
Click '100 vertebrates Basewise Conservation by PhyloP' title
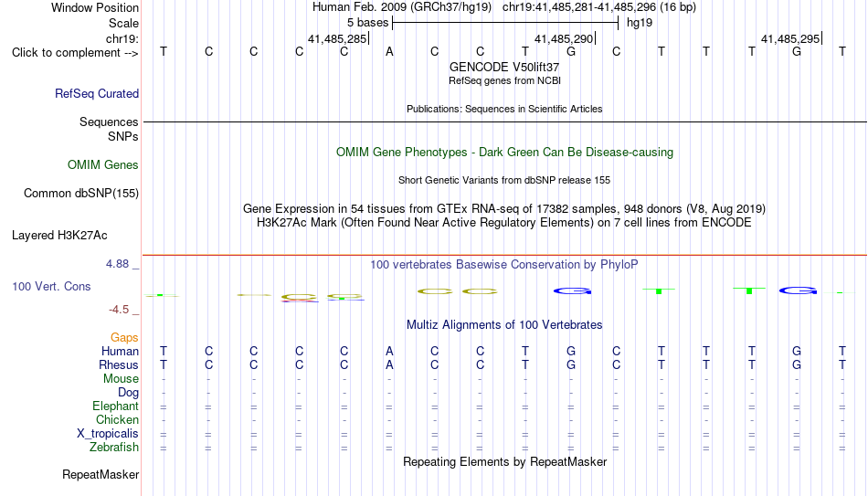[504, 265]
